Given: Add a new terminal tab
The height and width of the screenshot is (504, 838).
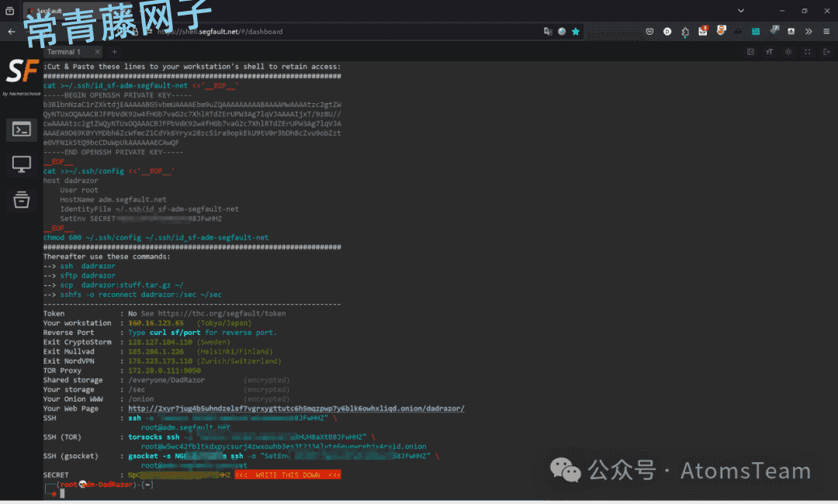Looking at the screenshot, I should coord(114,52).
